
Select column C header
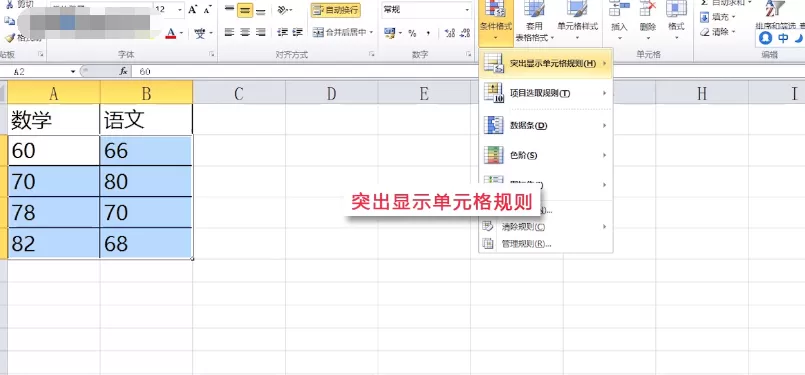(239, 93)
